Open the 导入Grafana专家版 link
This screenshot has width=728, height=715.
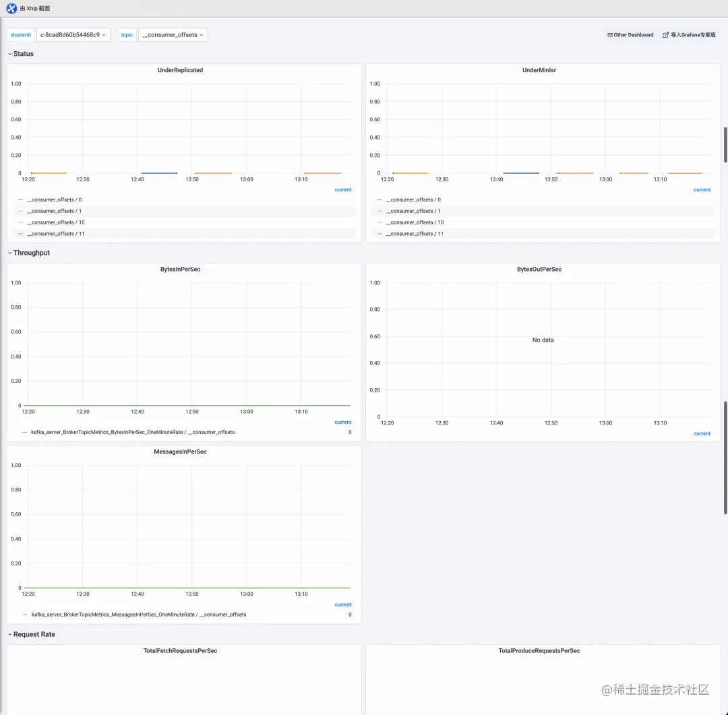[x=689, y=35]
